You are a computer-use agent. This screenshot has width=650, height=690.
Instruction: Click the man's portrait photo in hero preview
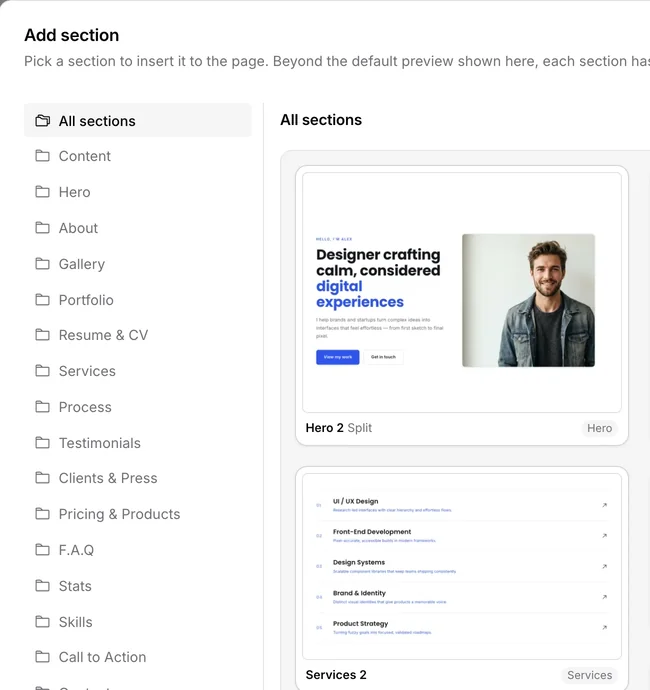point(528,300)
